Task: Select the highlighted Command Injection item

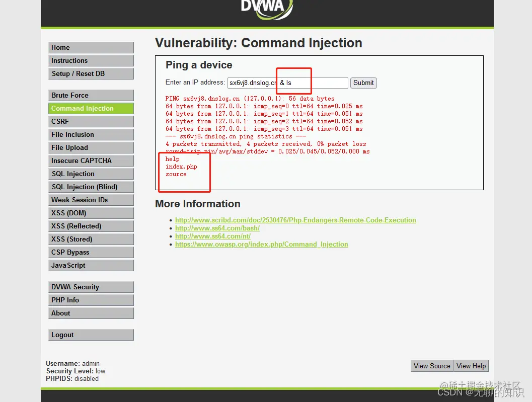Action: click(91, 109)
